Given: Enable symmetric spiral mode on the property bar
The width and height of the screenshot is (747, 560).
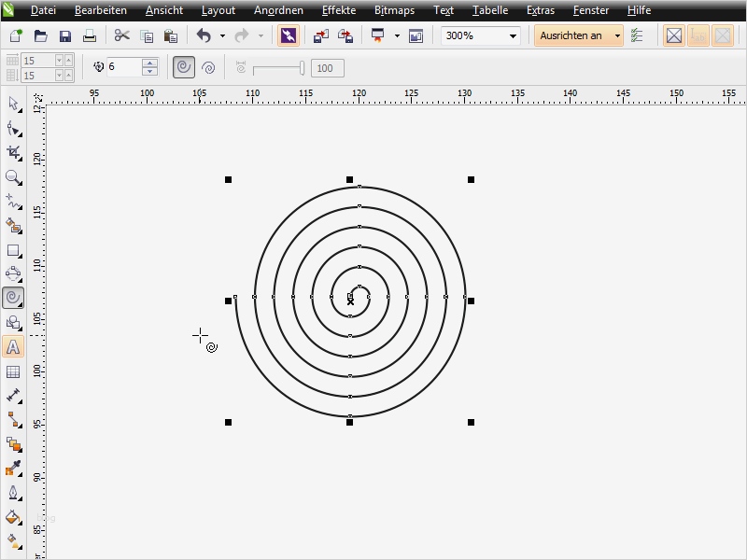Looking at the screenshot, I should [x=182, y=67].
